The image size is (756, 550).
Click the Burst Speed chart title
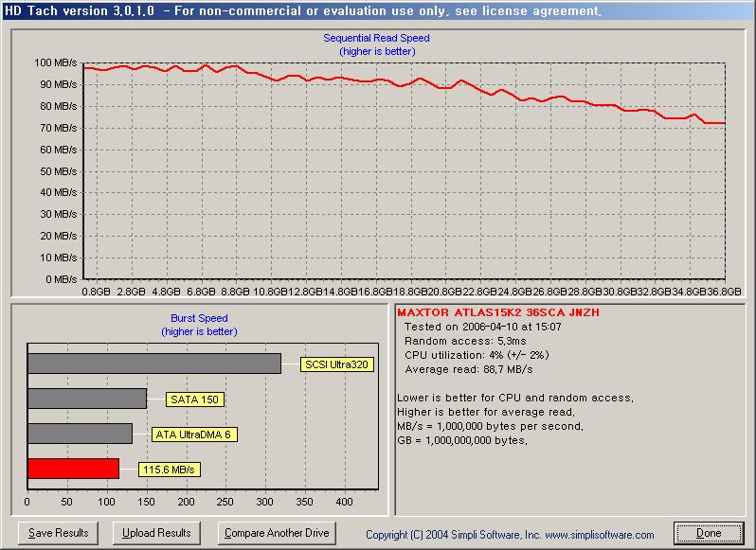click(199, 318)
